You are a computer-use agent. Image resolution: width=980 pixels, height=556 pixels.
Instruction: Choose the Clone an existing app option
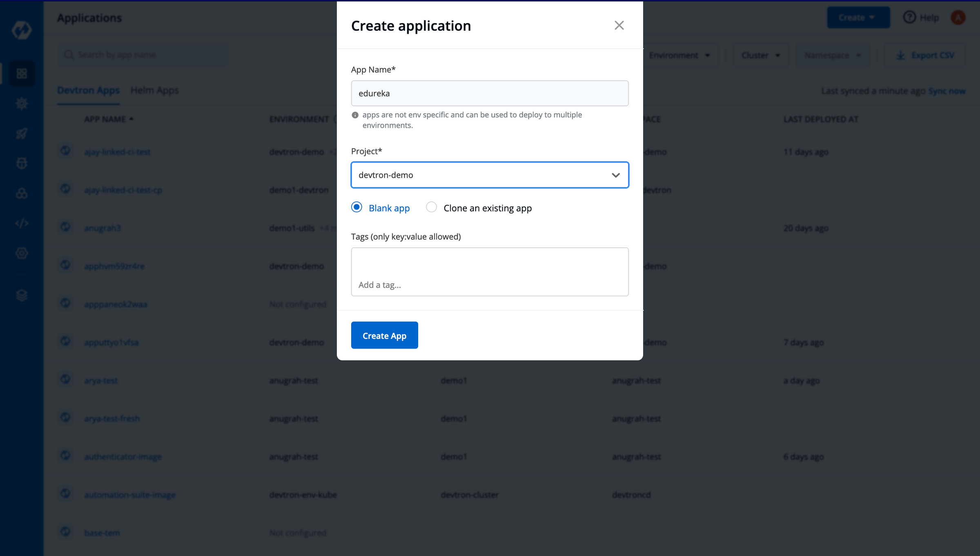(432, 207)
